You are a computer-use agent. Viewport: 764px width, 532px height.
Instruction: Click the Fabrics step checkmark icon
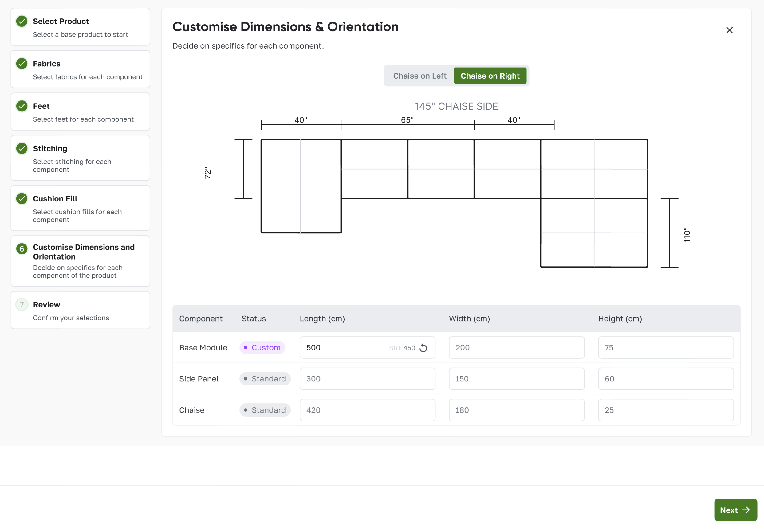[x=22, y=64]
